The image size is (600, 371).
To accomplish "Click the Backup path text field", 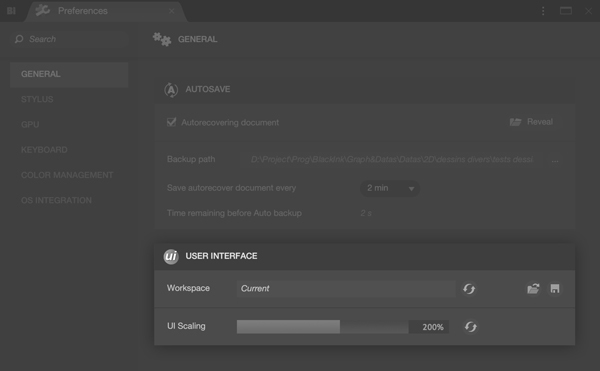I will coord(391,159).
